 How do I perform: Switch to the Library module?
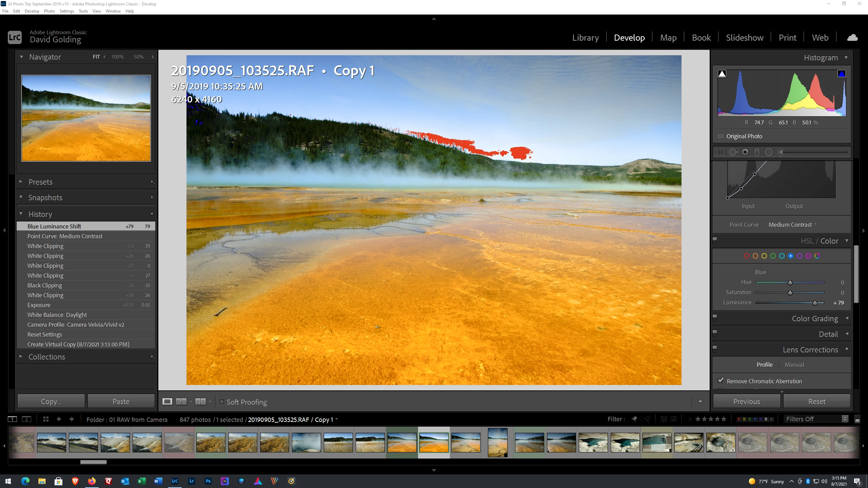585,38
